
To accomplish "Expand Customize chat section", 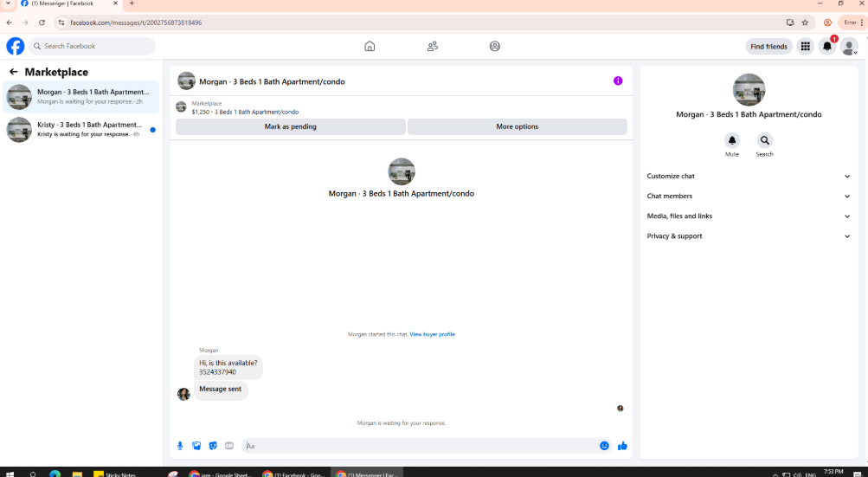I will [749, 177].
